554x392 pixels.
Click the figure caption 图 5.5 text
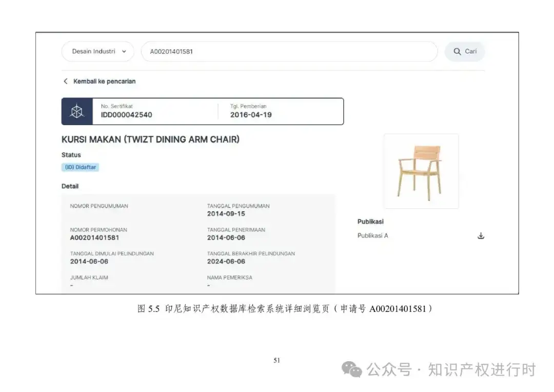tap(285, 309)
